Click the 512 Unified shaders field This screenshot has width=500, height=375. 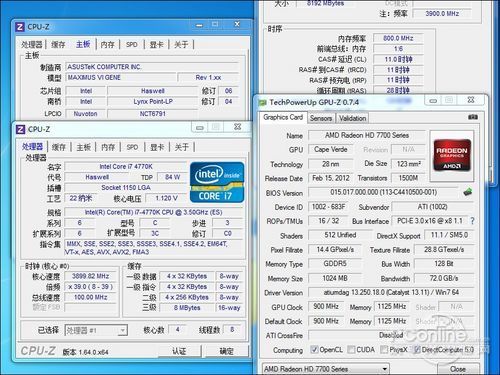[340, 235]
